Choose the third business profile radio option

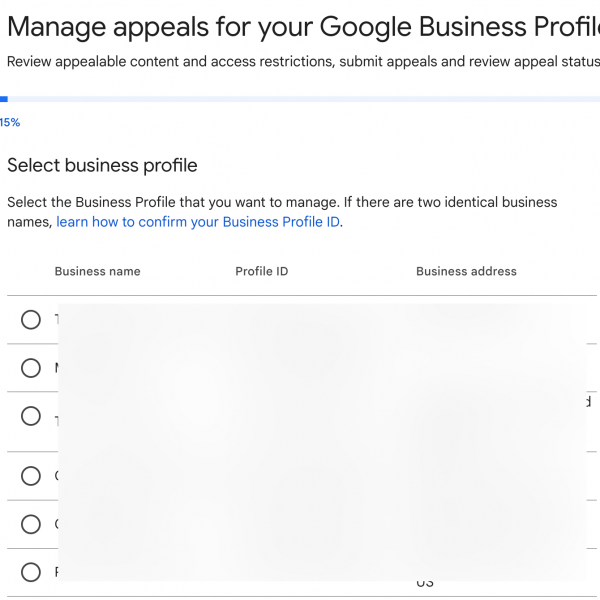coord(31,416)
